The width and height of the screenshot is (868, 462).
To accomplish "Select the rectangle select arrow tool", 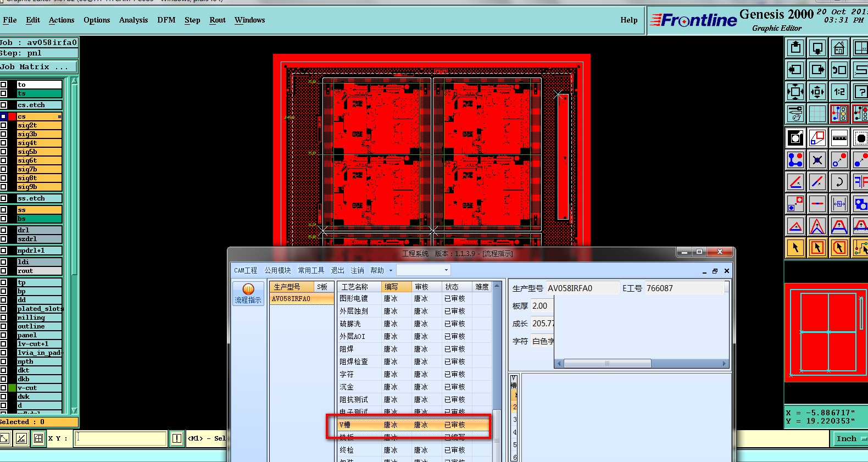I will [817, 248].
